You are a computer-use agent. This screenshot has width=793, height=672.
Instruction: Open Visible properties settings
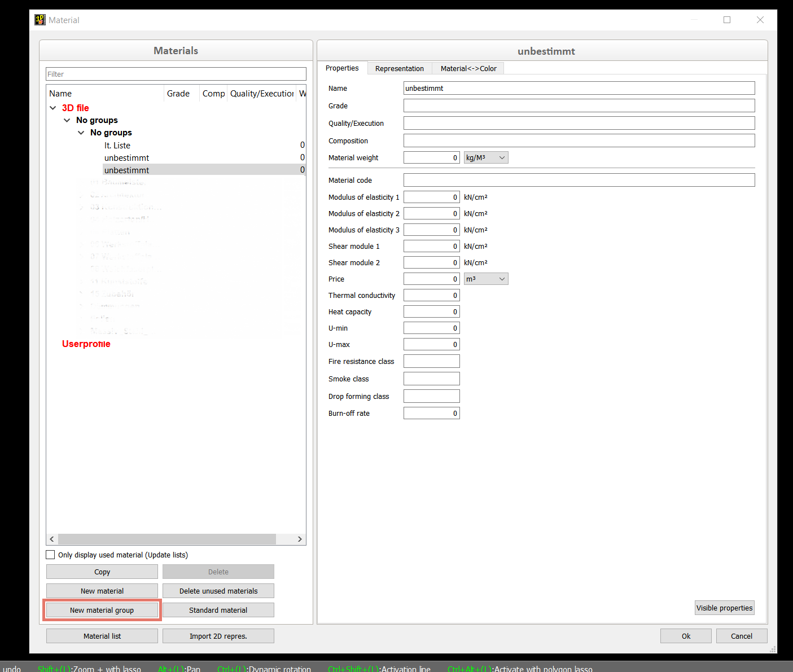(724, 608)
